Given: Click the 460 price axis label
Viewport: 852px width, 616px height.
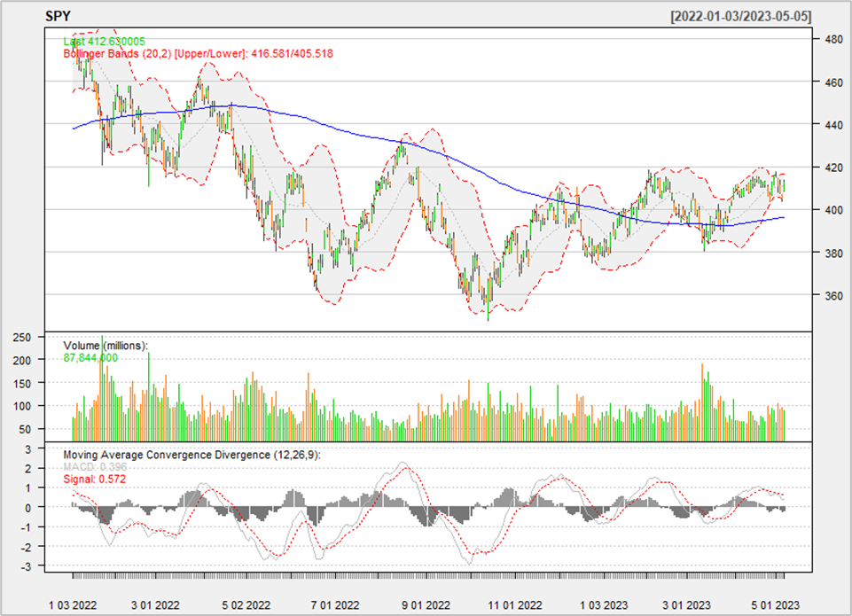Looking at the screenshot, I should coord(834,82).
